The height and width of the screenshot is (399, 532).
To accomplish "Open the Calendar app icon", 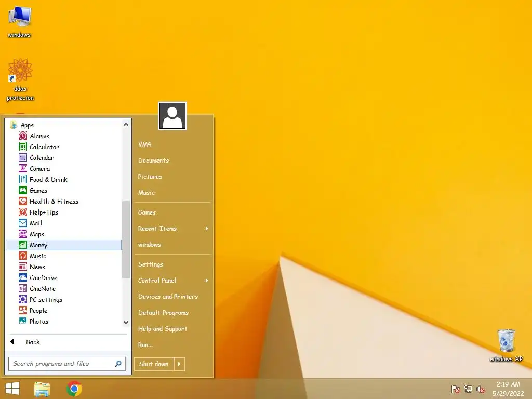I will point(23,158).
